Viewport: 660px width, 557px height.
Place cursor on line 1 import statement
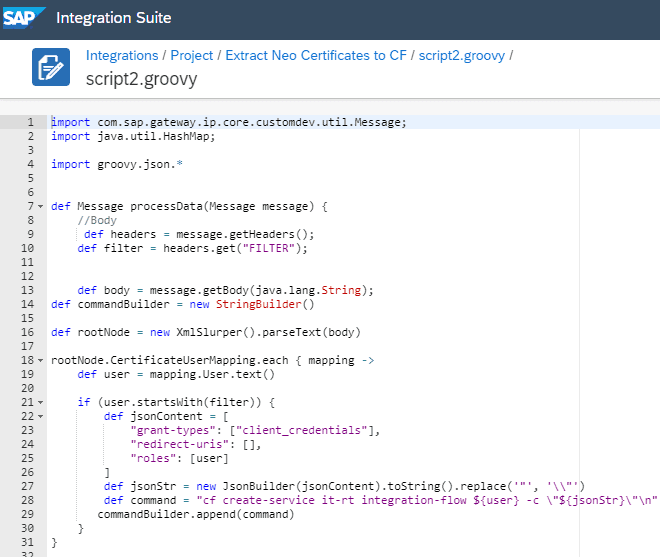(x=229, y=122)
